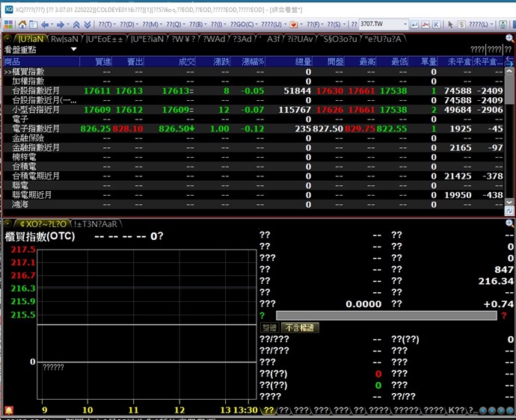Image resolution: width=516 pixels, height=420 pixels.
Task: Click the 漲幅% column header
Action: pos(254,61)
